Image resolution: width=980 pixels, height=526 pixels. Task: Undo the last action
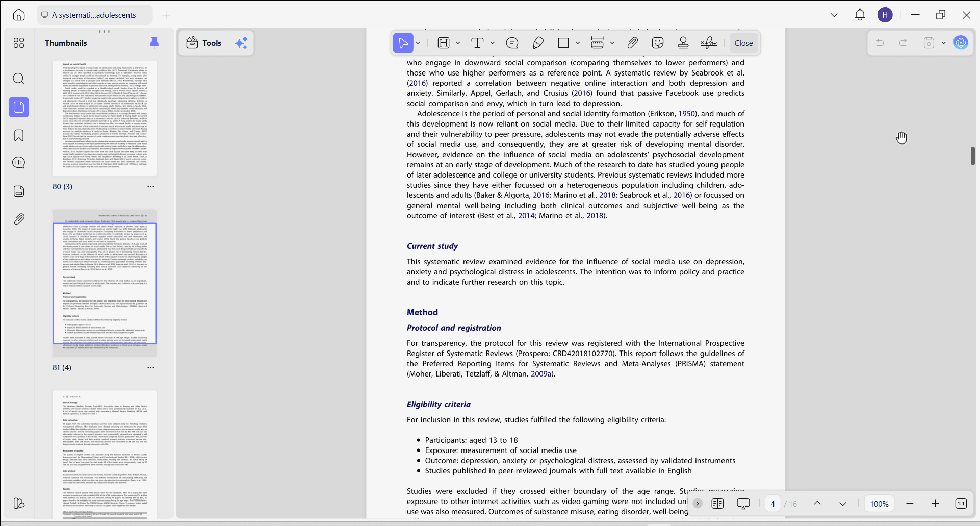click(880, 43)
